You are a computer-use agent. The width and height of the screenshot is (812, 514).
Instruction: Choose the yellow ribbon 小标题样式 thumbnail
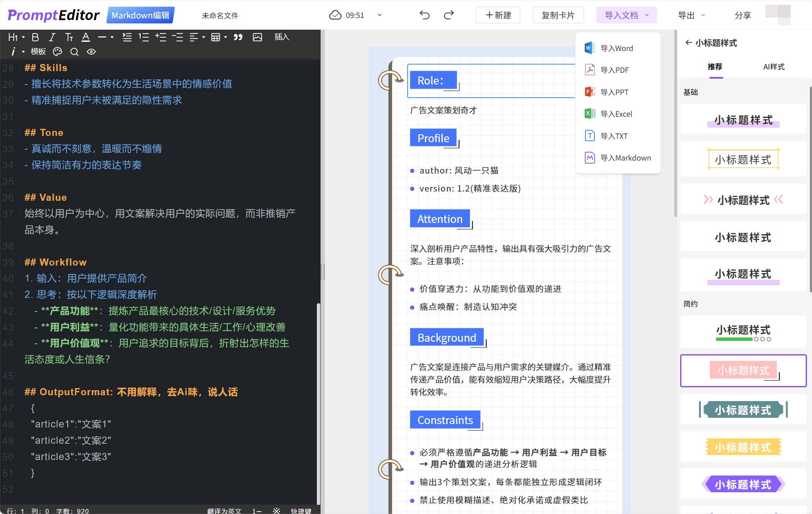click(x=743, y=447)
